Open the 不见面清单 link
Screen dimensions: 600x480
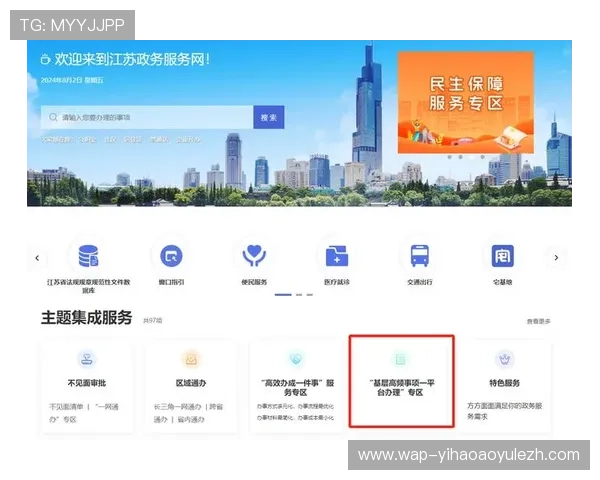66,407
